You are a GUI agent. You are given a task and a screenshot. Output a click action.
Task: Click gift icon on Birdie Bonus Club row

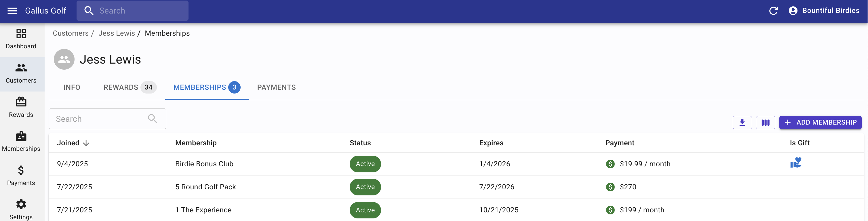pyautogui.click(x=795, y=163)
